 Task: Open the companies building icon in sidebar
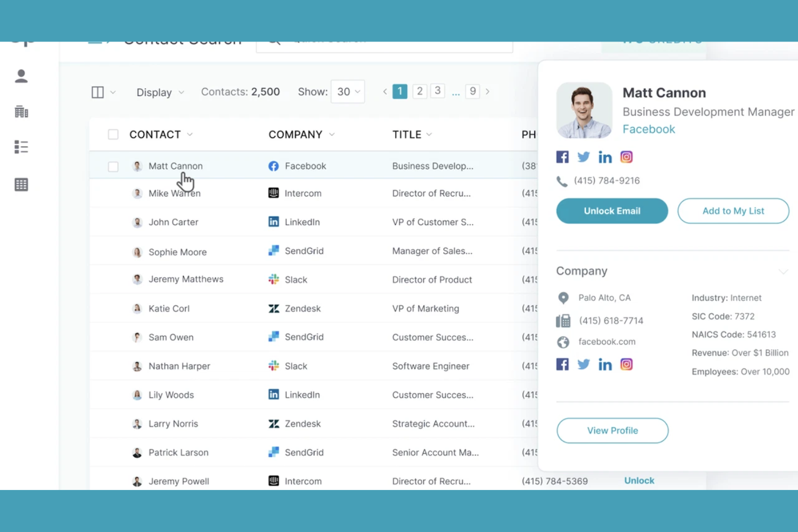tap(21, 112)
